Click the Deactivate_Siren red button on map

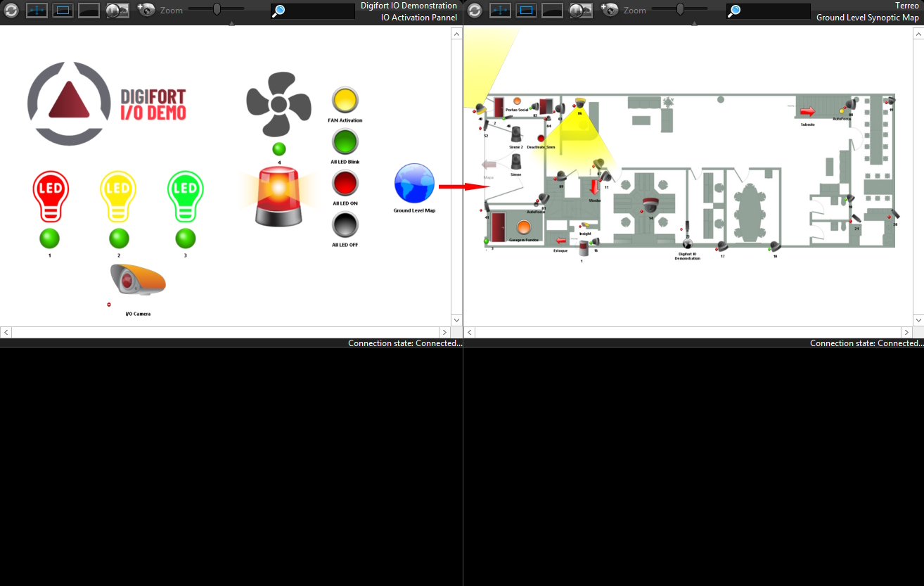pos(541,139)
